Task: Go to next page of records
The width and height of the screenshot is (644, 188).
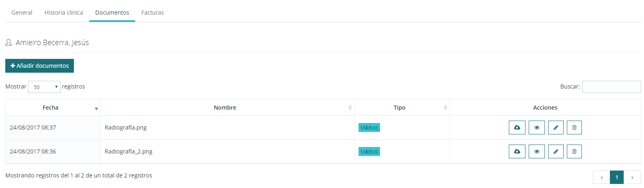Action: click(632, 177)
